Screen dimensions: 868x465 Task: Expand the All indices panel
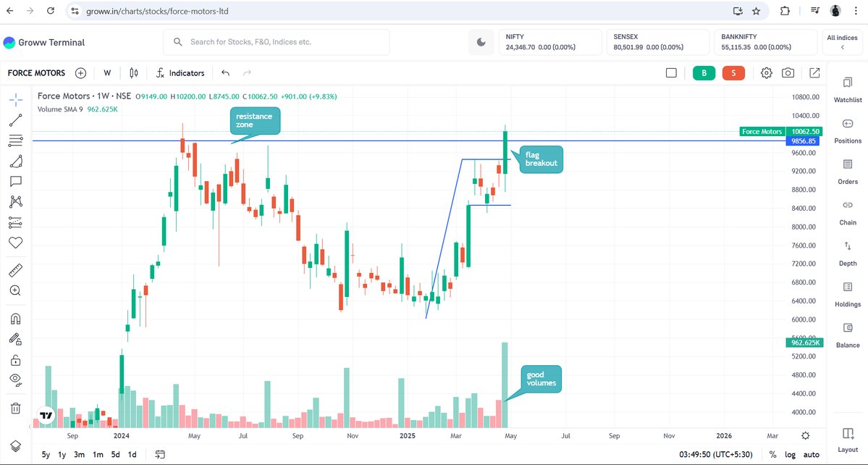(842, 42)
